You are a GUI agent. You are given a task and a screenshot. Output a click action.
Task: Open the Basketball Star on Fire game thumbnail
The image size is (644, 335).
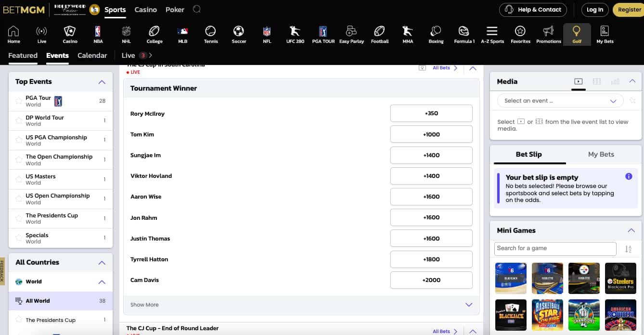[547, 315]
